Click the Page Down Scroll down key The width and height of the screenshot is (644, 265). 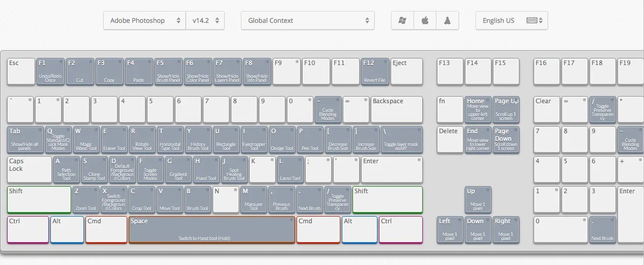(506, 140)
